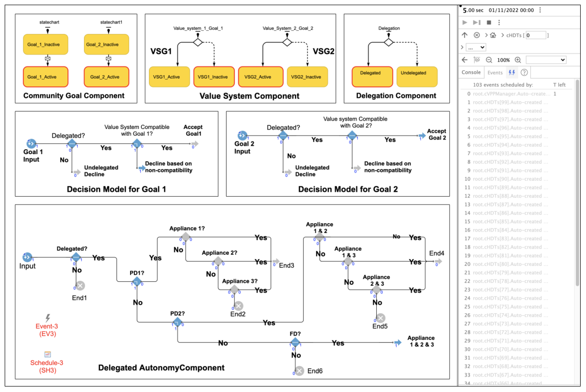586x392 pixels.
Task: Expand the chevron left of the ellipsis dropdown
Action: tap(462, 47)
